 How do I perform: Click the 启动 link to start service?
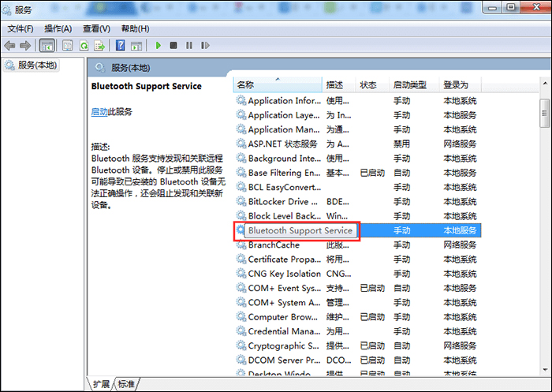coord(99,112)
